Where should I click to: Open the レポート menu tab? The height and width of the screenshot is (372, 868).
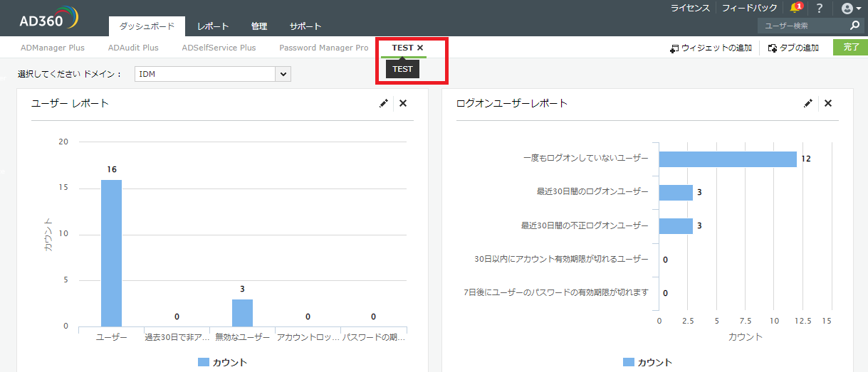coord(213,26)
